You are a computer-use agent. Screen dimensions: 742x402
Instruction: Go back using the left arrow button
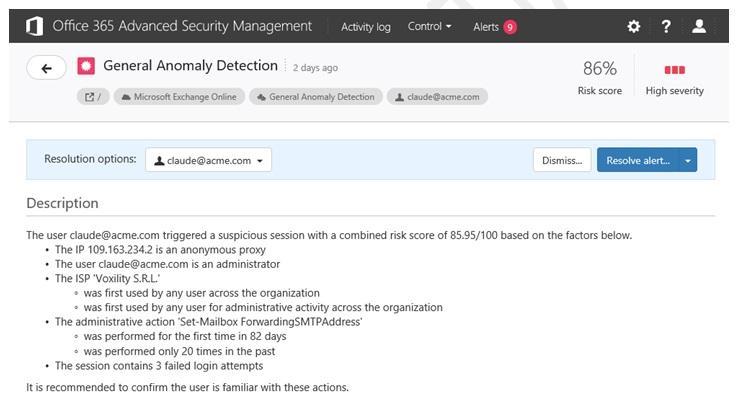(46, 68)
